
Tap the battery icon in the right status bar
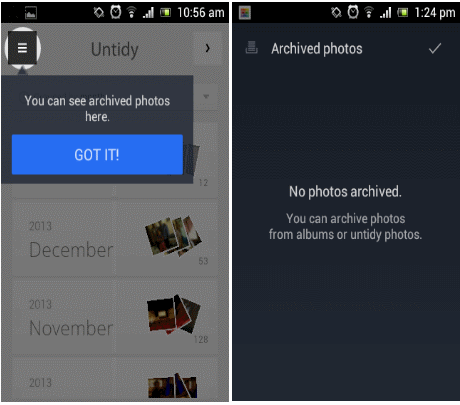pyautogui.click(x=403, y=13)
